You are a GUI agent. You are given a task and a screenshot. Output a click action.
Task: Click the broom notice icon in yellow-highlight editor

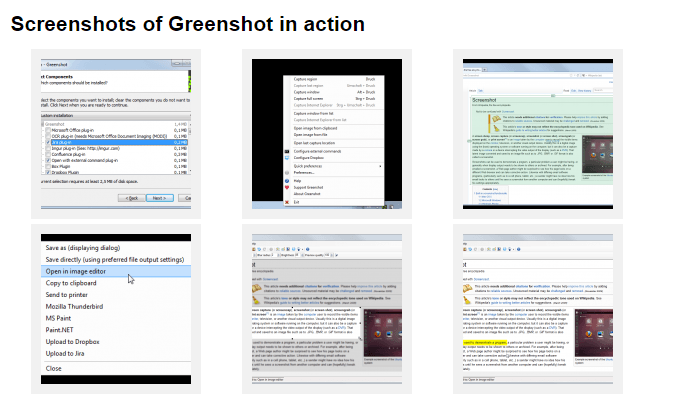click(x=467, y=300)
